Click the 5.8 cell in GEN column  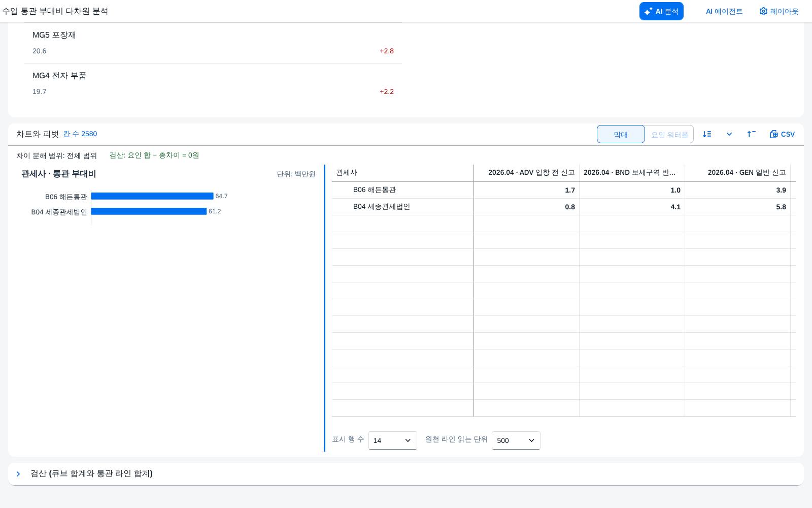click(x=738, y=207)
